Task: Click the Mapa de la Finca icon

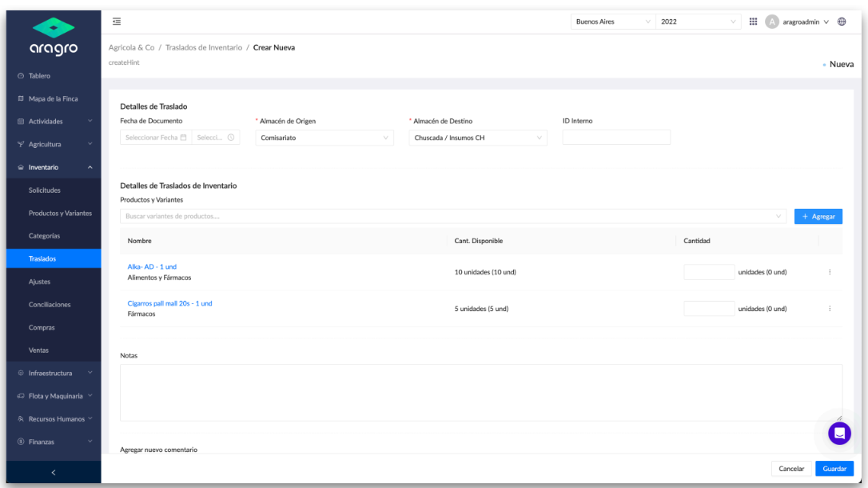Action: coord(21,98)
